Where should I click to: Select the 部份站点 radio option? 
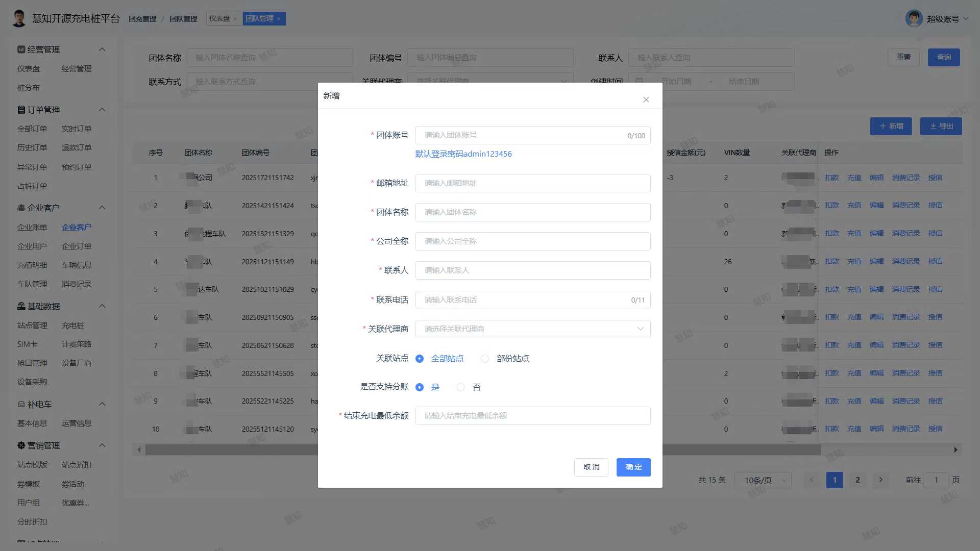pyautogui.click(x=485, y=359)
